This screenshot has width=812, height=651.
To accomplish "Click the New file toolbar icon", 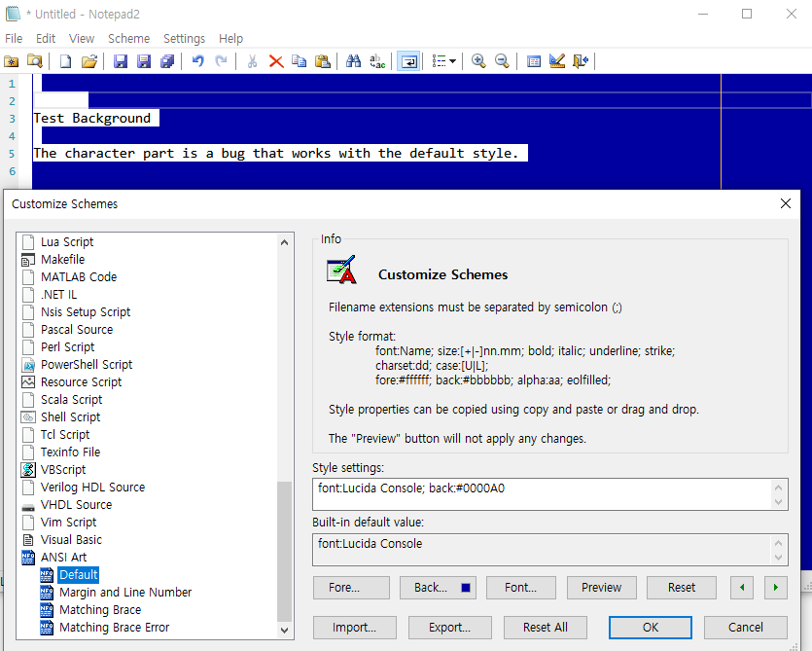I will [66, 61].
